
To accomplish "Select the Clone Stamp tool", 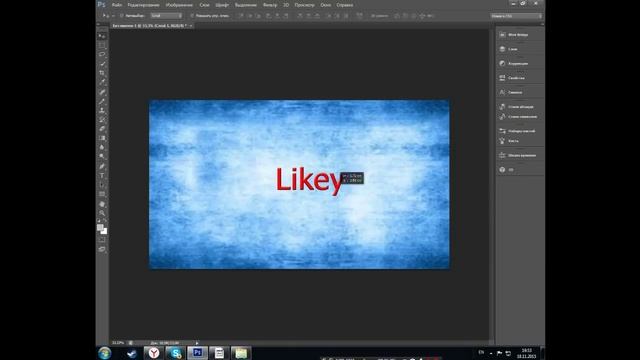I will click(102, 110).
